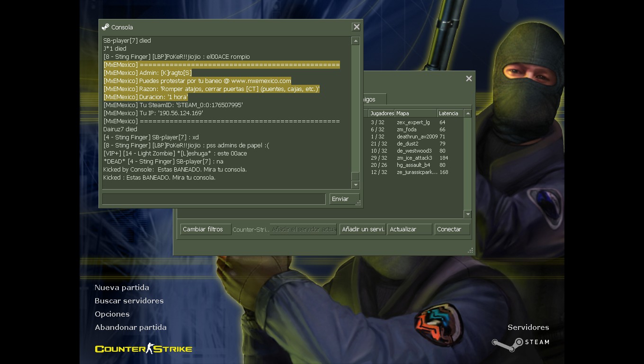Click the console command input field
This screenshot has width=644, height=364.
(214, 199)
